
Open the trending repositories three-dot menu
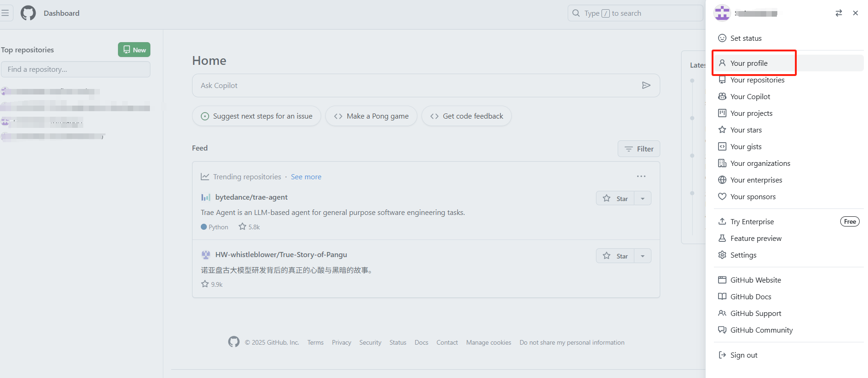pyautogui.click(x=641, y=176)
